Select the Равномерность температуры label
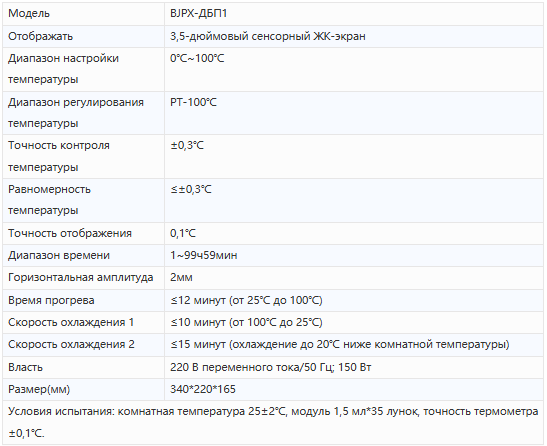The height and width of the screenshot is (446, 547). pos(49,200)
